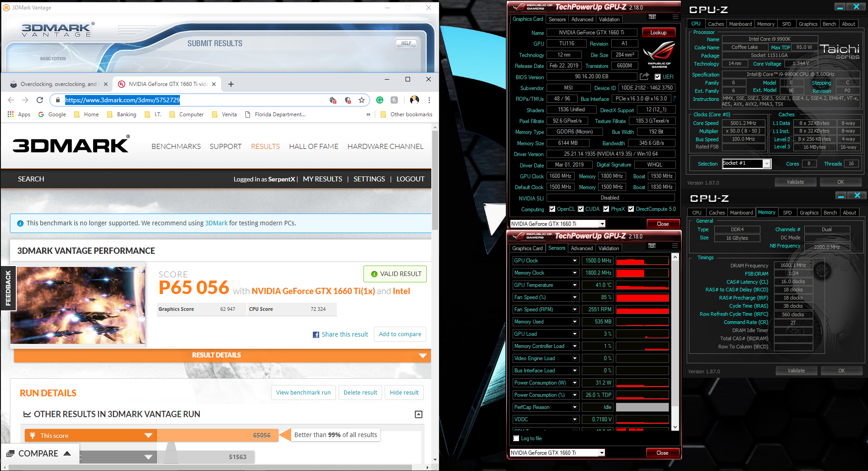Viewport: 868px width, 471px height.
Task: Open the GPU Temperature sensor dropdown arrow
Action: tap(575, 285)
